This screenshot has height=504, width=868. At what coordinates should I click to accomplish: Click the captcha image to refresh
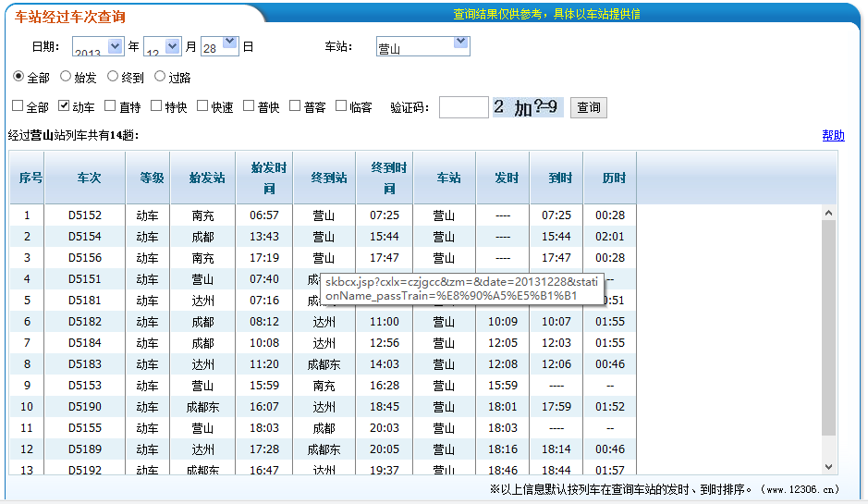[527, 107]
